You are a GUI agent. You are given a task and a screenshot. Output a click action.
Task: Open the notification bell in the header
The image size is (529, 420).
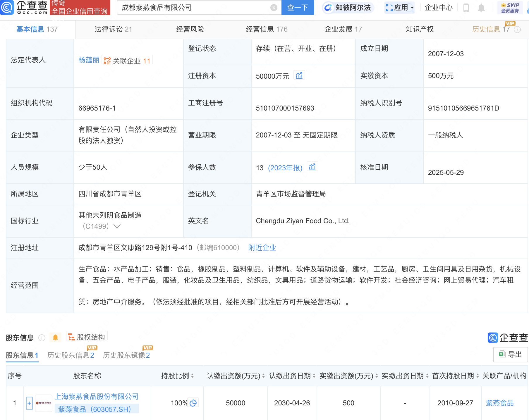point(481,8)
